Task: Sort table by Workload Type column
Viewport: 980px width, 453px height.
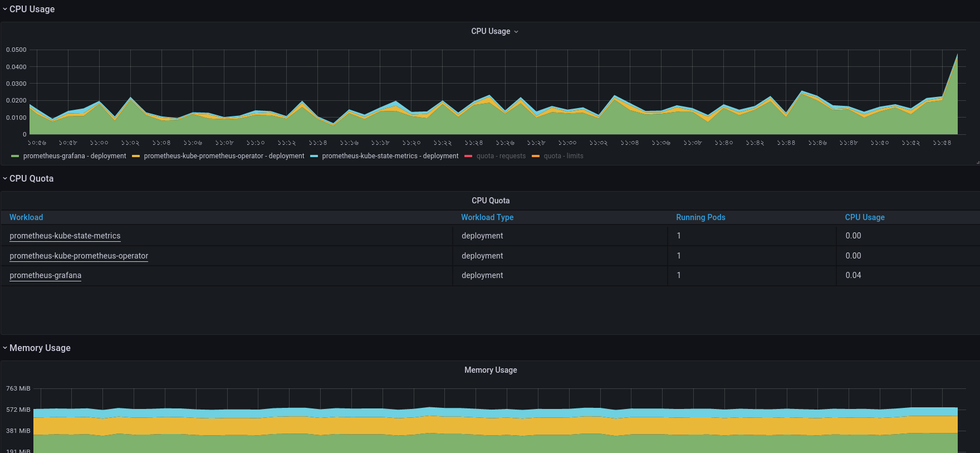Action: pos(487,217)
